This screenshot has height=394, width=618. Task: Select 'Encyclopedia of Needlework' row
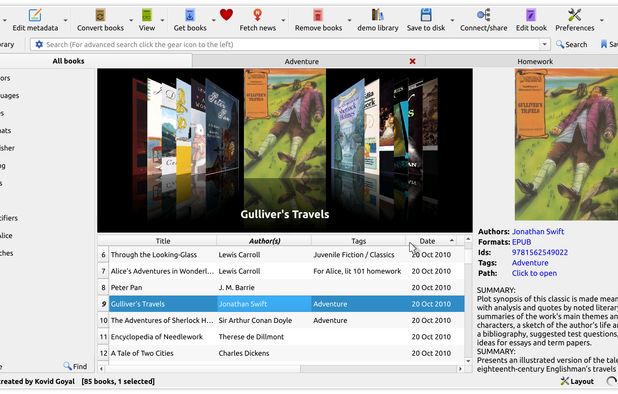click(x=281, y=337)
